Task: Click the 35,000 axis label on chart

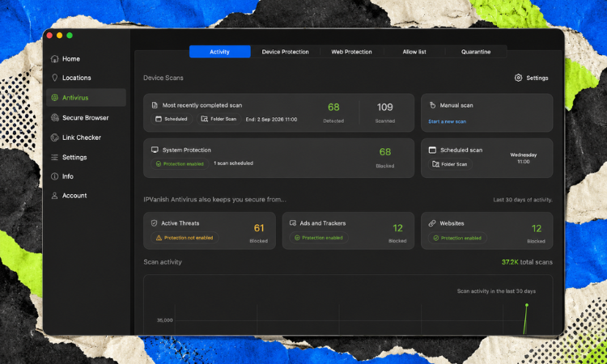Action: (164, 320)
